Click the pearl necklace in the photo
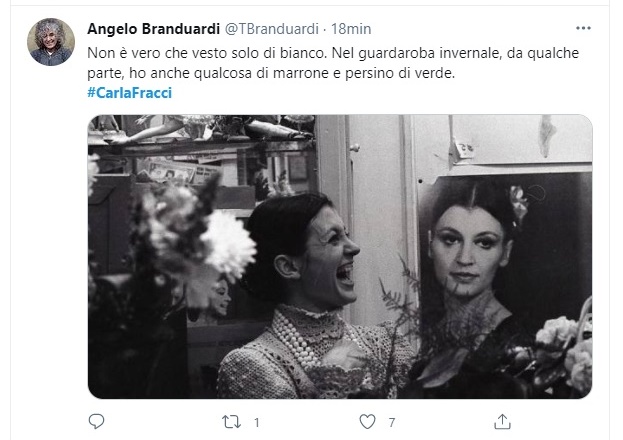The image size is (623, 440). [x=296, y=338]
